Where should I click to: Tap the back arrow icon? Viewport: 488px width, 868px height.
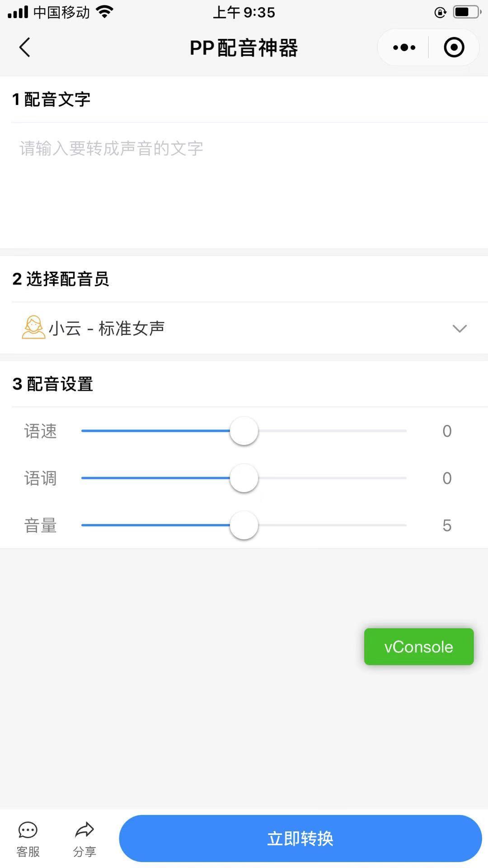tap(25, 47)
